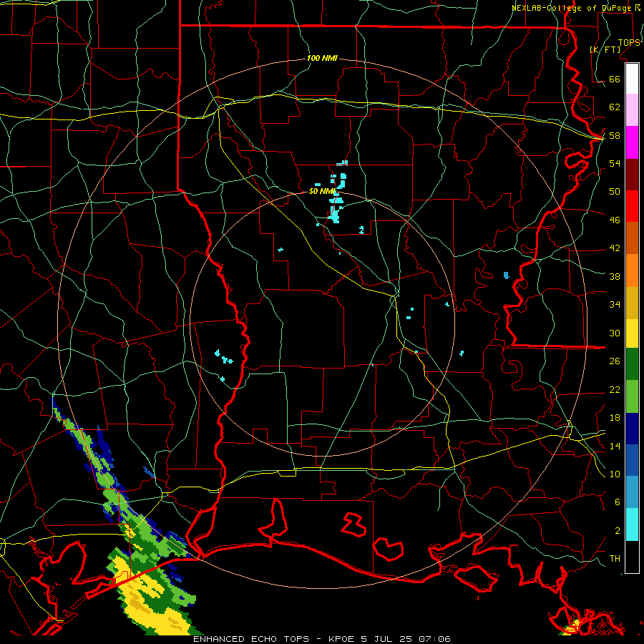Click the yellow 30 kft legend swatch
644x644 pixels.
(x=632, y=333)
